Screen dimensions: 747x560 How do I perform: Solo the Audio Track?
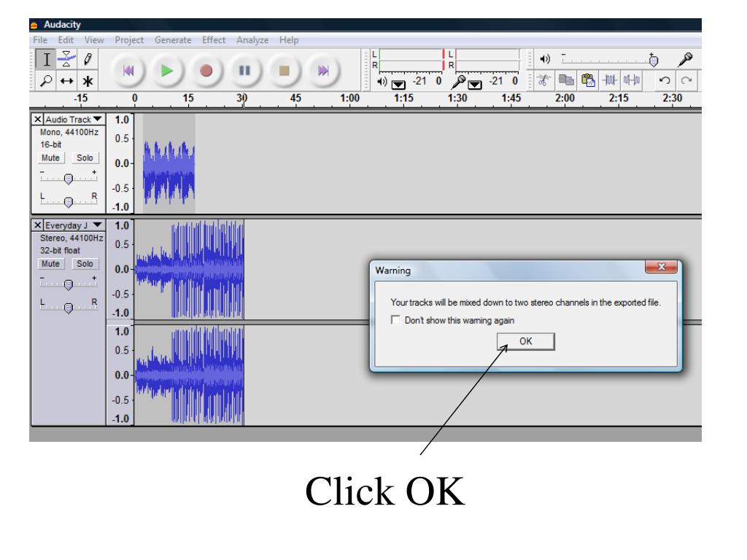[x=85, y=157]
